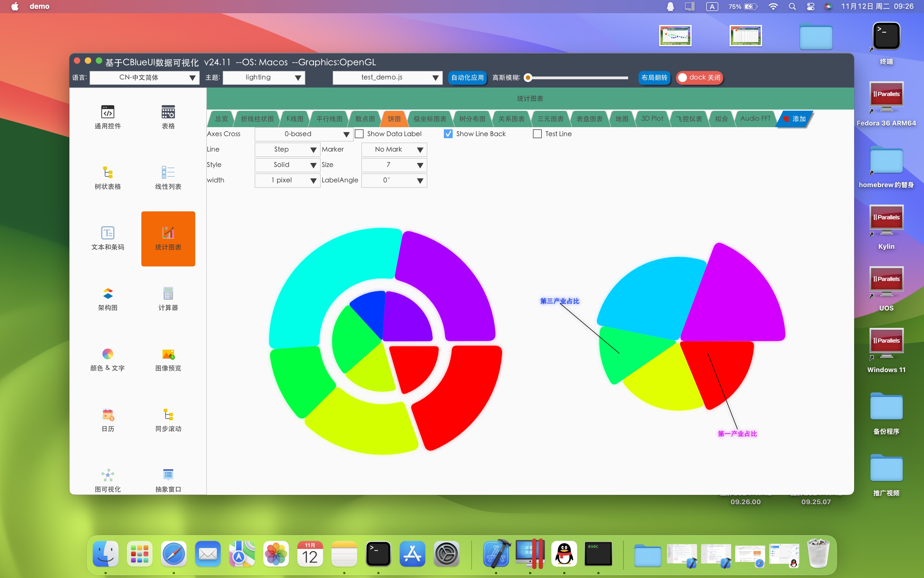Image resolution: width=924 pixels, height=578 pixels.
Task: Open the 日历 sidebar item
Action: [x=108, y=420]
